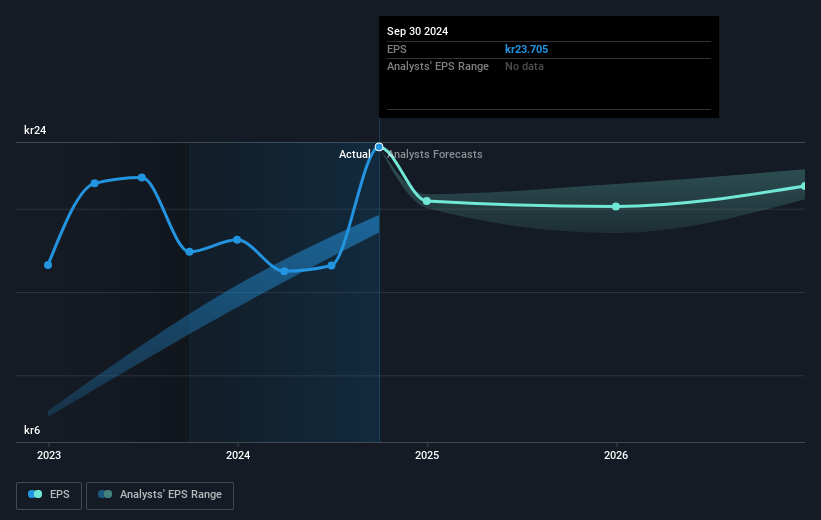Click the kr23.705 EPS value in tooltip
The width and height of the screenshot is (821, 520).
click(526, 49)
